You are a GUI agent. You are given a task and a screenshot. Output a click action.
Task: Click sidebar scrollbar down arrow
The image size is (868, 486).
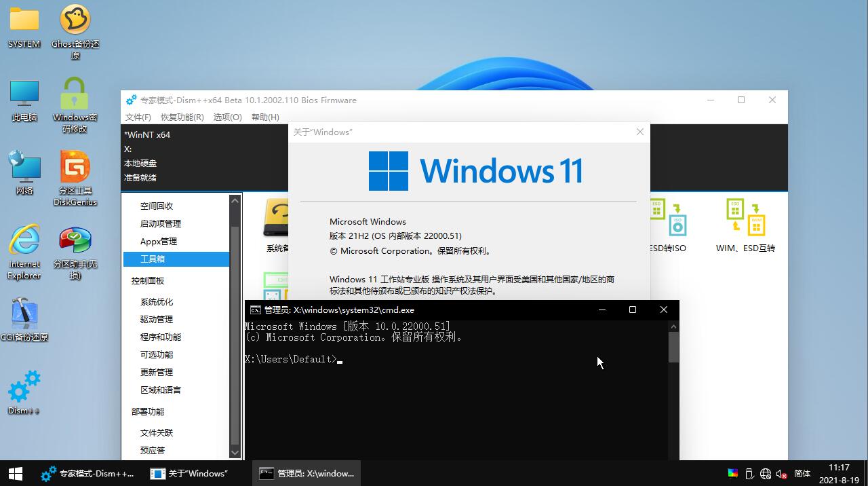tap(235, 453)
